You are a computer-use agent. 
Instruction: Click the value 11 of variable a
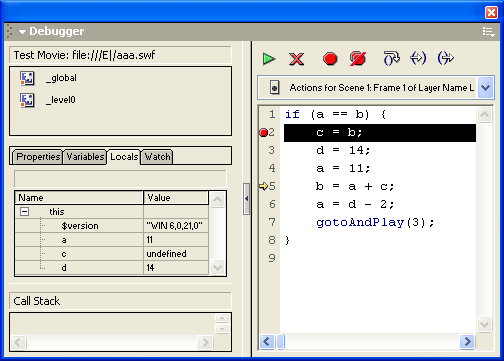tap(150, 240)
